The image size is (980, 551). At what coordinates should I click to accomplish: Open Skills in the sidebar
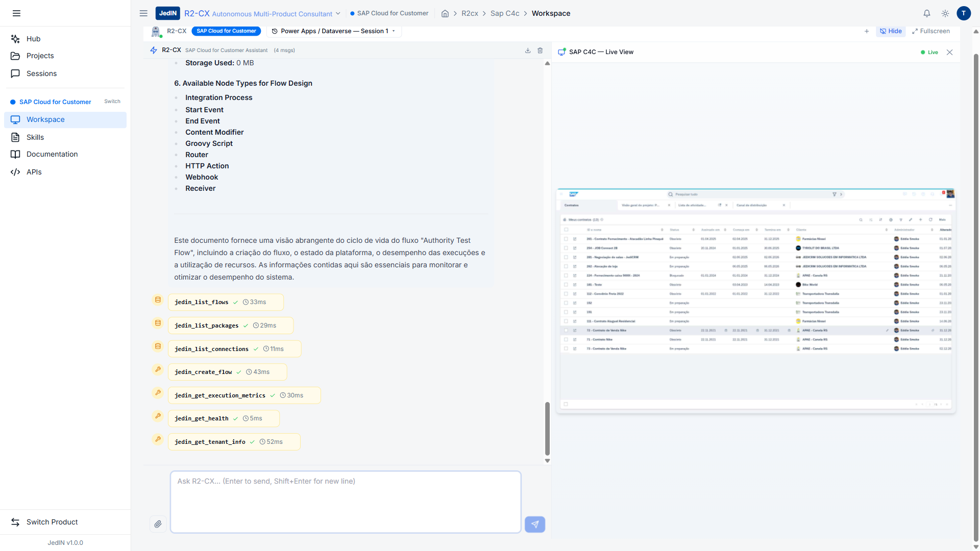coord(35,137)
